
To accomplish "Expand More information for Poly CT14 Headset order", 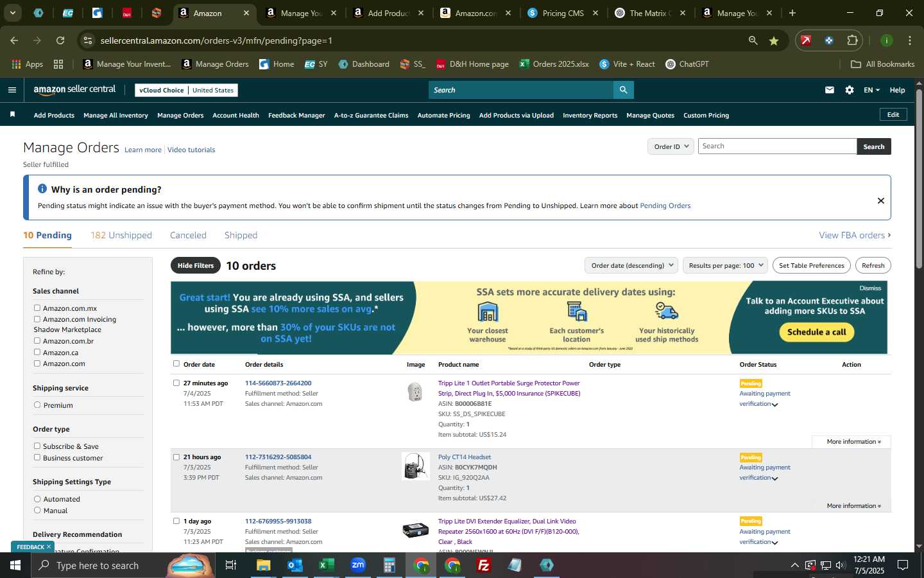I will click(853, 506).
